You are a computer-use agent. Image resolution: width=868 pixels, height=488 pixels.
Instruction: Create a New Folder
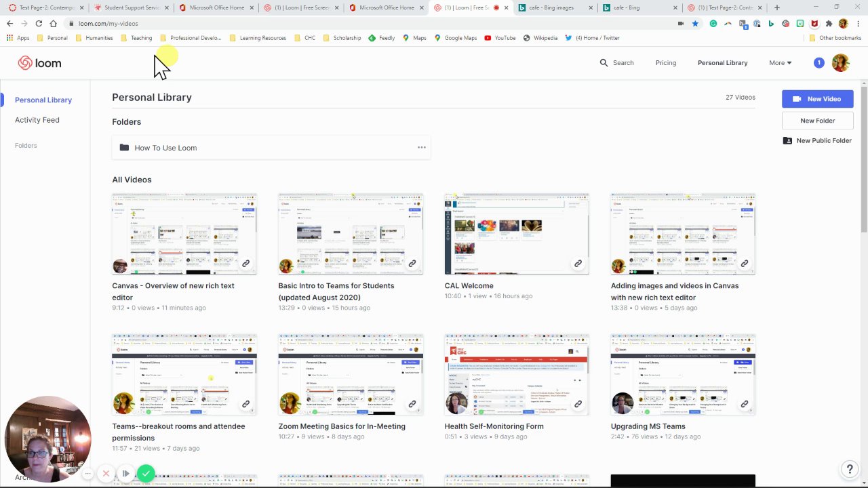(x=817, y=121)
